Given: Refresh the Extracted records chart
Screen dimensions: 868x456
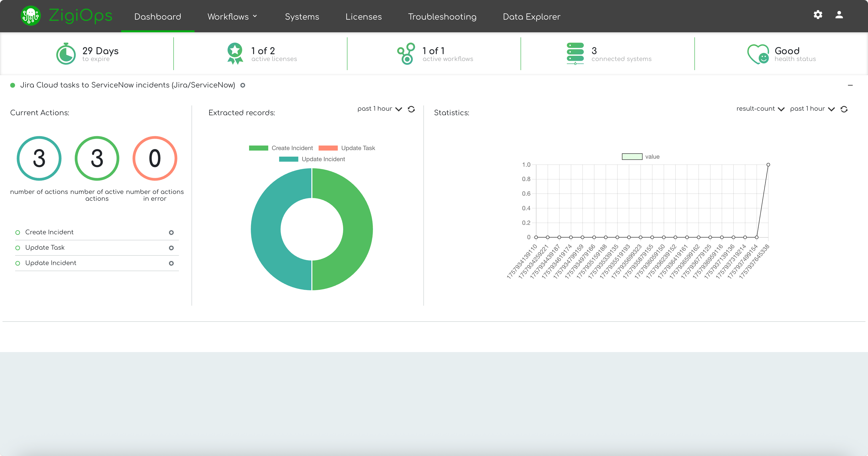Looking at the screenshot, I should (x=411, y=109).
